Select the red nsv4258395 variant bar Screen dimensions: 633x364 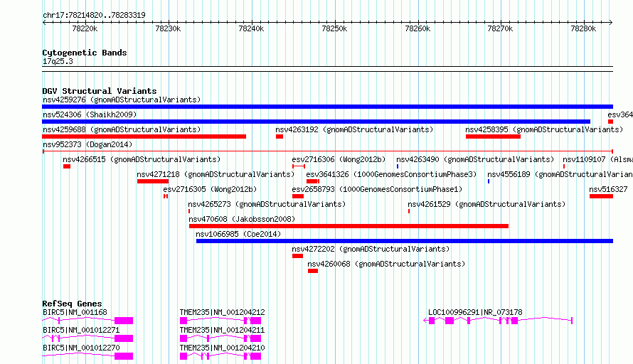(x=493, y=136)
